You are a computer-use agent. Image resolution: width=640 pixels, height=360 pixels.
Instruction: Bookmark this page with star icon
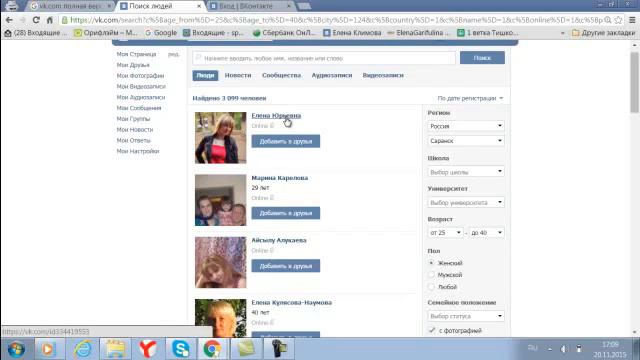coord(618,20)
